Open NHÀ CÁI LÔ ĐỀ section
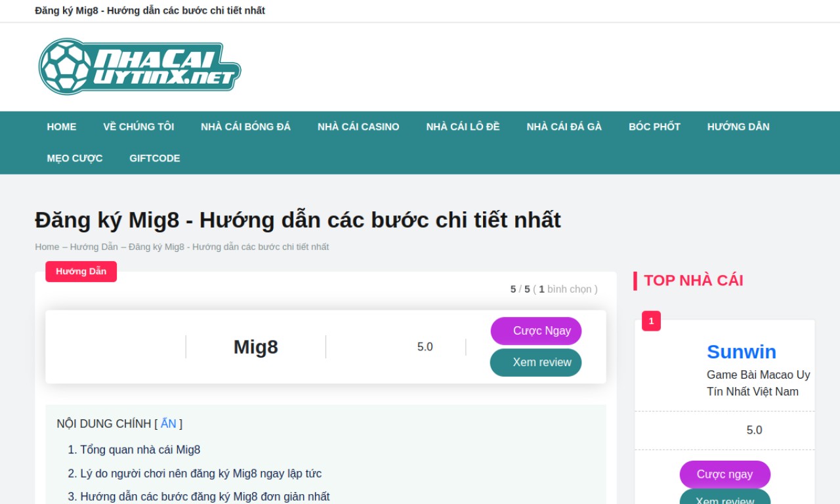The image size is (840, 504). tap(463, 127)
